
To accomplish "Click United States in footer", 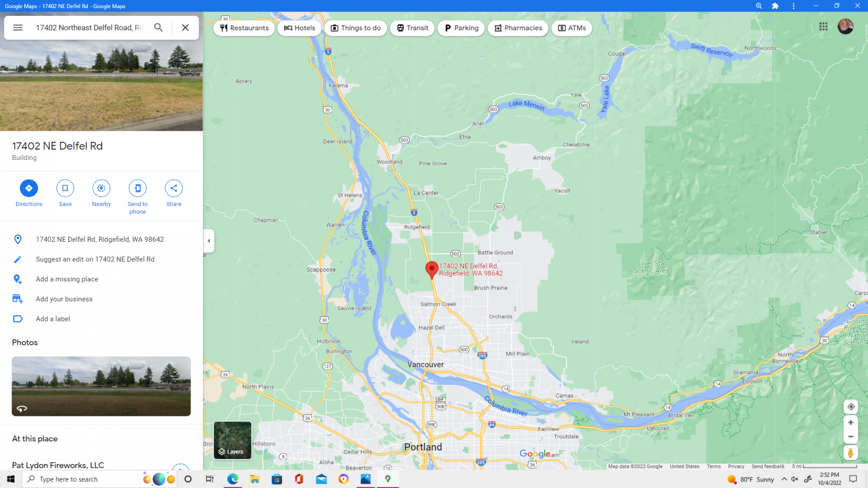I will point(685,466).
